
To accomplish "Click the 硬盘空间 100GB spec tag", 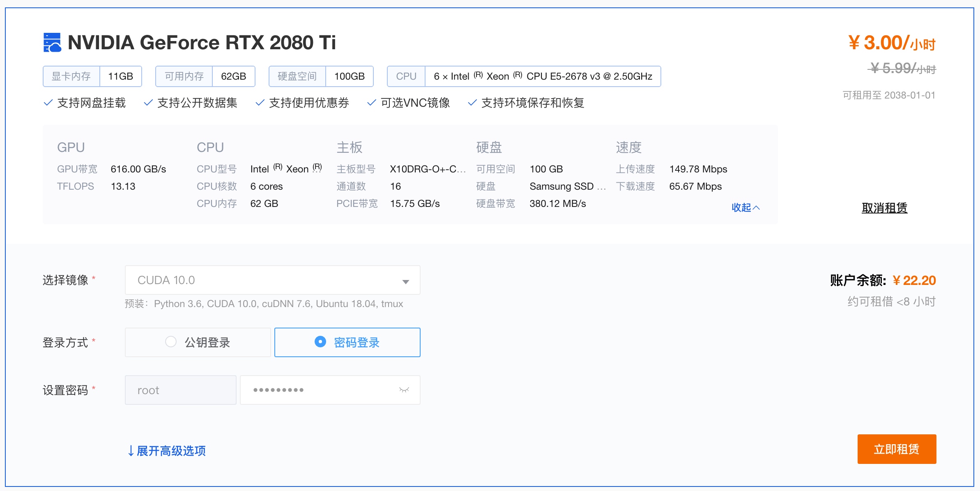I will (321, 76).
